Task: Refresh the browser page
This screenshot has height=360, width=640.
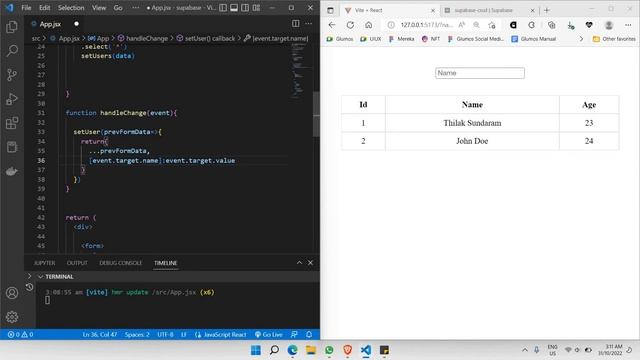Action: (x=350, y=25)
